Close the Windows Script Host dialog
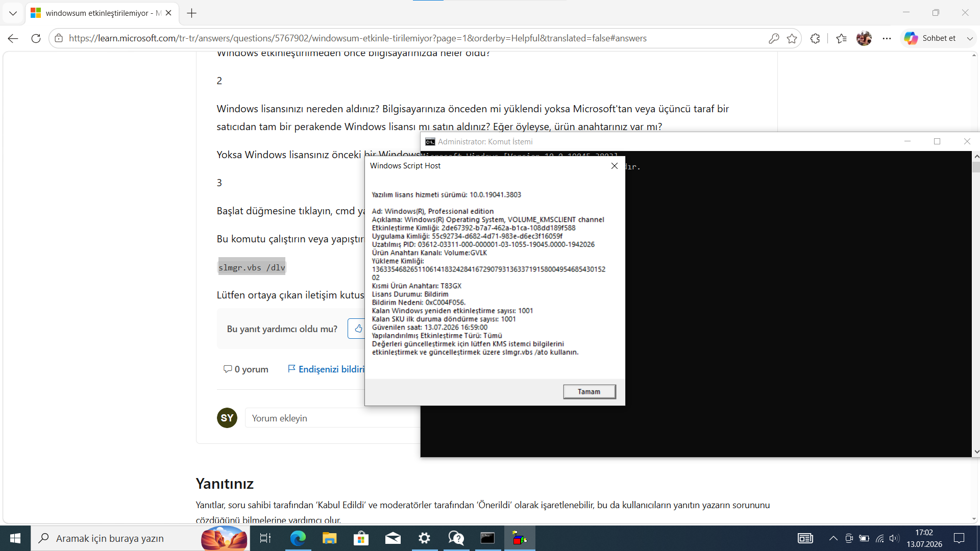Viewport: 980px width, 551px height. click(615, 166)
